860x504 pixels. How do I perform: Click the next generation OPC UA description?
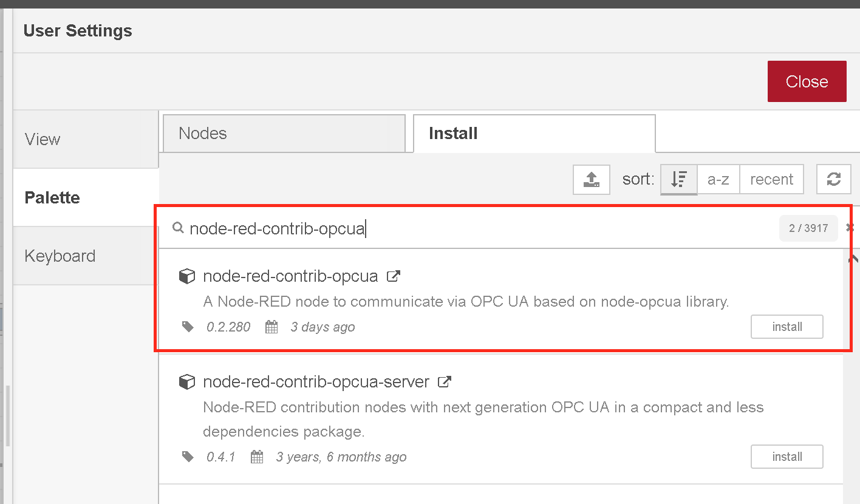click(x=483, y=419)
